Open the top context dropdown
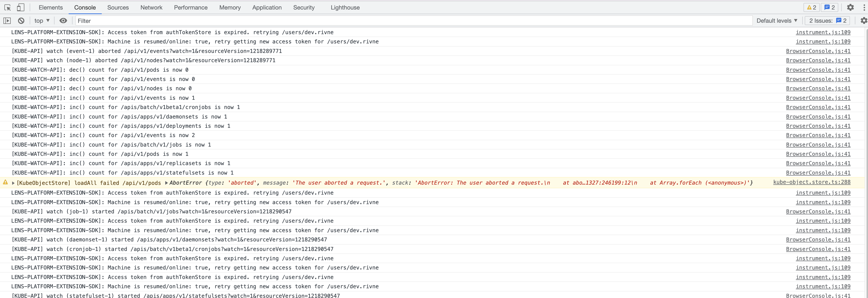Viewport: 868px width, 298px height. click(42, 20)
